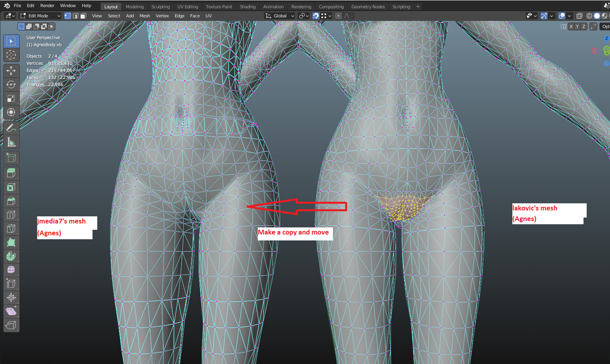This screenshot has width=610, height=364.
Task: Click the green Y axis gizmo
Action: click(606, 50)
